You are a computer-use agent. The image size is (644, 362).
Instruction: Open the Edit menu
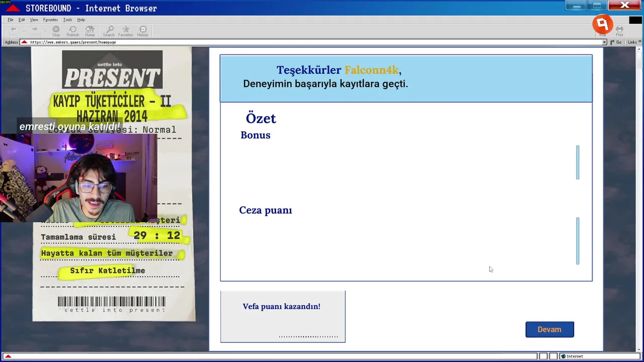(22, 20)
